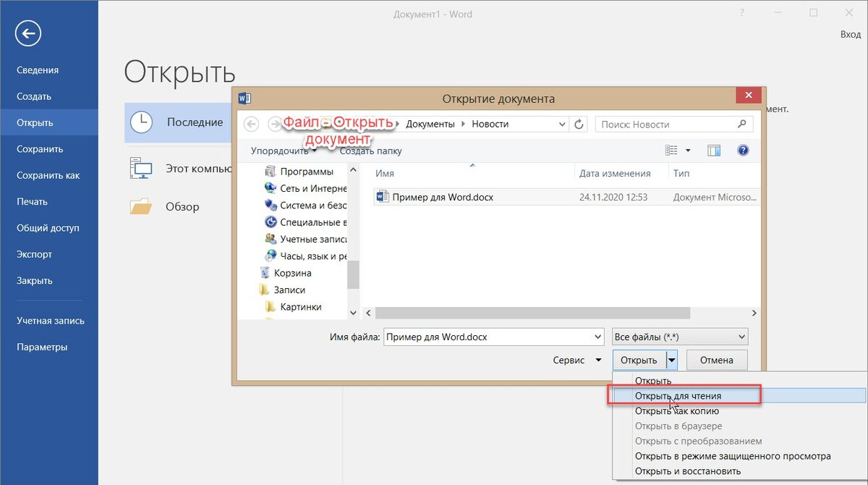Click the navigation tree vertical scrollbar
Viewport: 868px width, 485px height.
353,274
